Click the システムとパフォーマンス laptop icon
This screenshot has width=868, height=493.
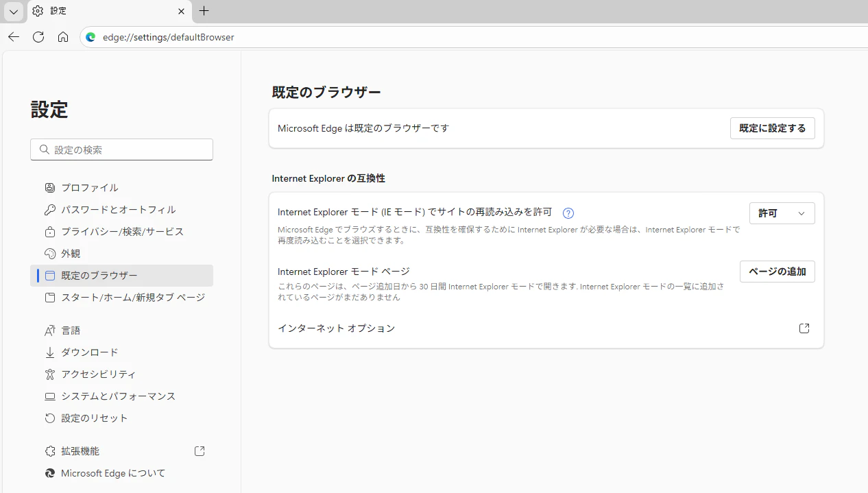(49, 396)
